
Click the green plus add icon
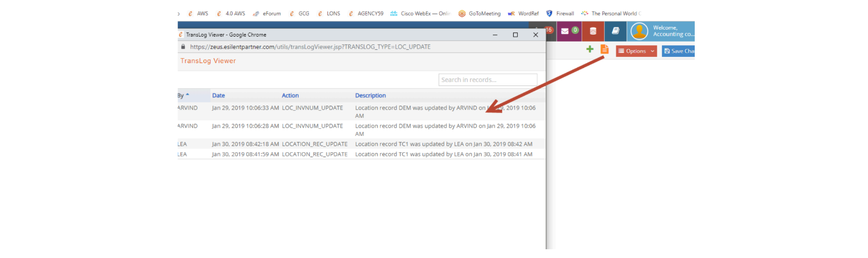[590, 49]
